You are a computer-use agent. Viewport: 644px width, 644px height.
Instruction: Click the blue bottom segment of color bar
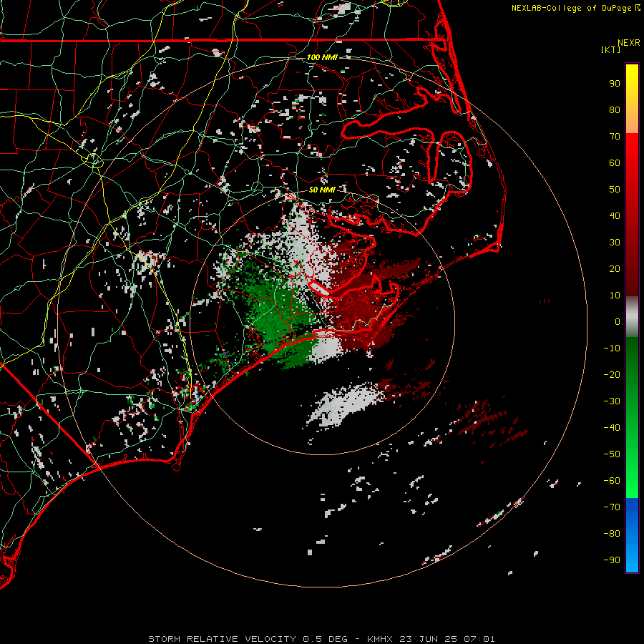(x=632, y=535)
